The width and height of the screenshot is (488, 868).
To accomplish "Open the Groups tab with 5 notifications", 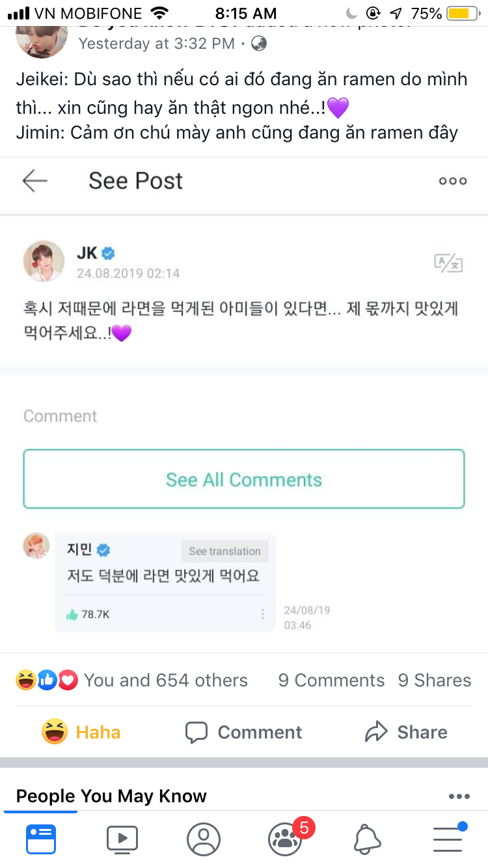I will pyautogui.click(x=285, y=839).
